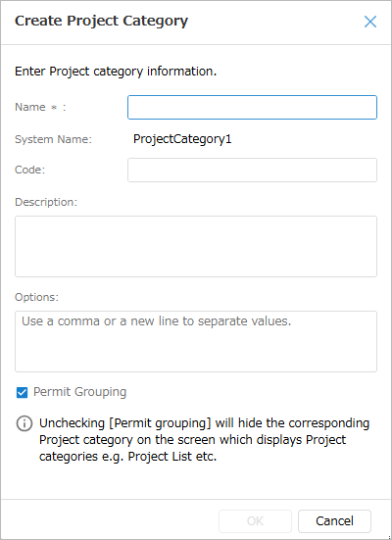
Task: Click into the Options text area
Action: (196, 341)
